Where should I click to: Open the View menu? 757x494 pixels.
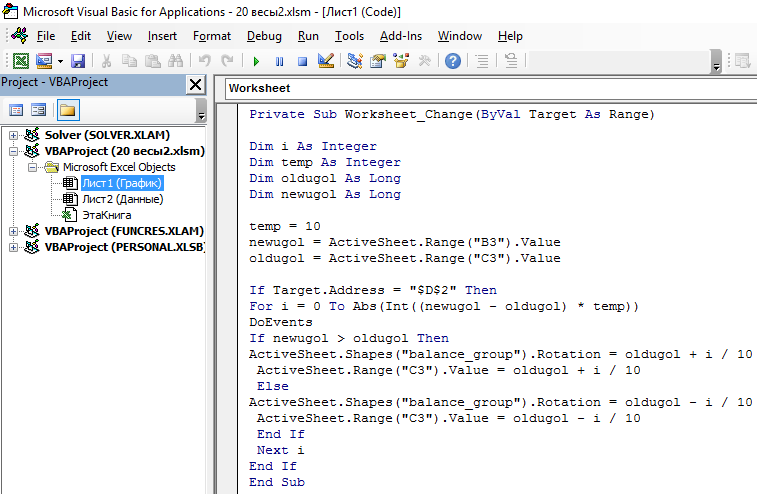tap(119, 36)
